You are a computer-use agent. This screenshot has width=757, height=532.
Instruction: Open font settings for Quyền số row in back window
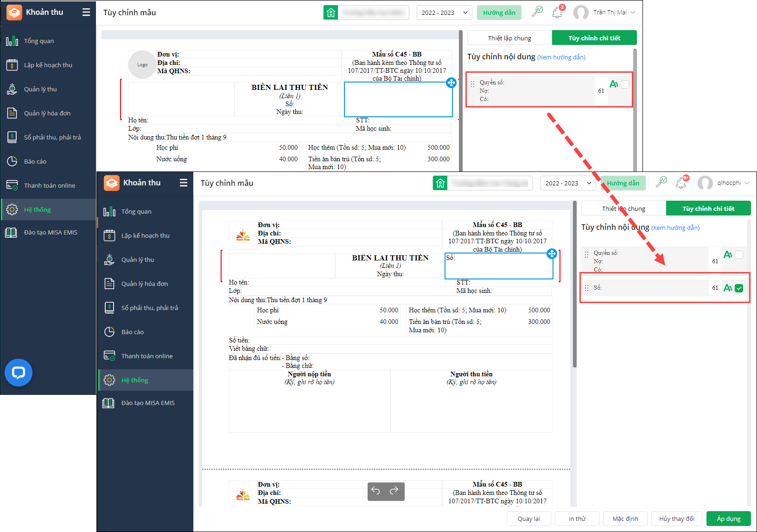pos(614,84)
